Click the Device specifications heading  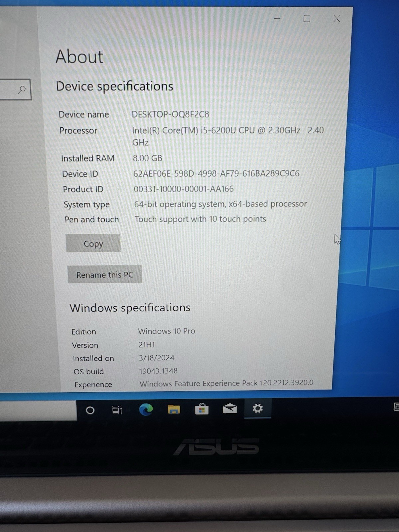point(115,86)
